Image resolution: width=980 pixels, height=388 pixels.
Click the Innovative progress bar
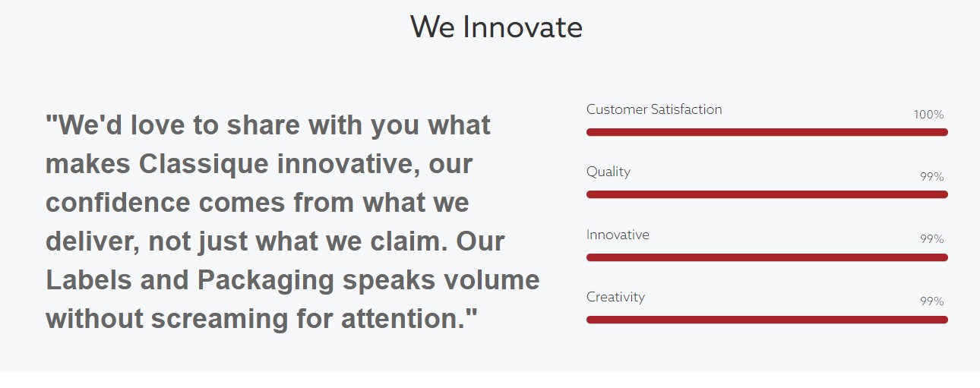[x=767, y=257]
